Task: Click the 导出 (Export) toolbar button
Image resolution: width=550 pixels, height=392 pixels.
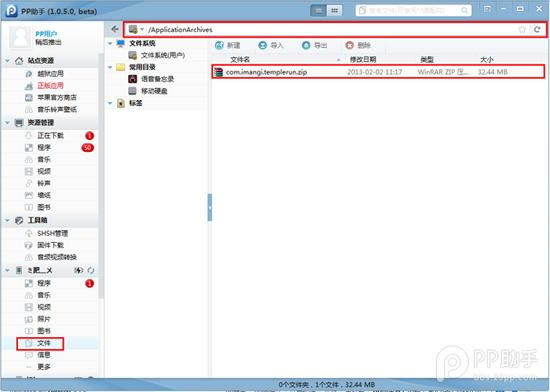Action: [314, 45]
